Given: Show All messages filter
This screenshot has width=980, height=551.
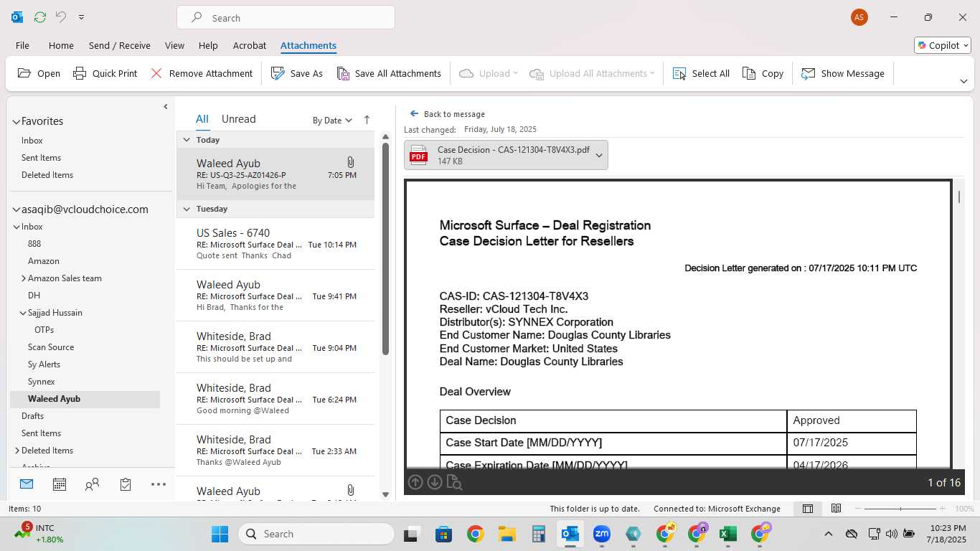Looking at the screenshot, I should point(202,119).
